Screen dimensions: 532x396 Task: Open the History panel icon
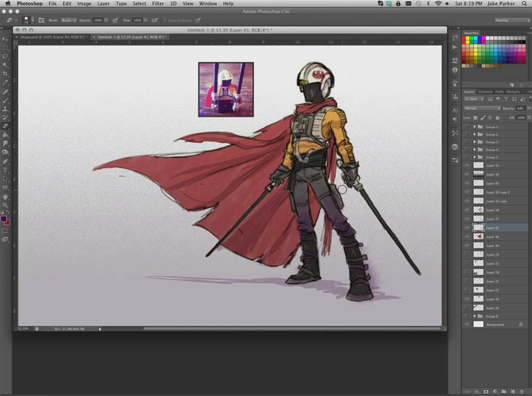pos(455,38)
